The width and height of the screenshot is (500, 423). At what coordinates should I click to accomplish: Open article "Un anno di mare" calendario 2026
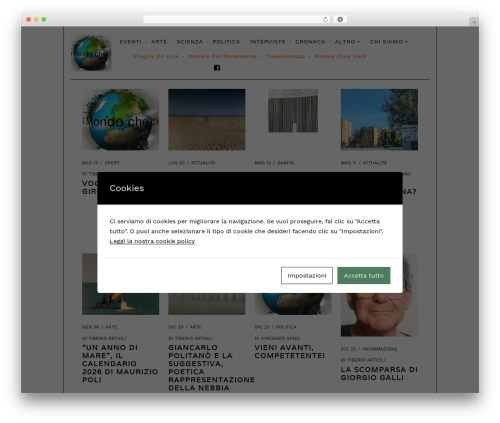[120, 364]
